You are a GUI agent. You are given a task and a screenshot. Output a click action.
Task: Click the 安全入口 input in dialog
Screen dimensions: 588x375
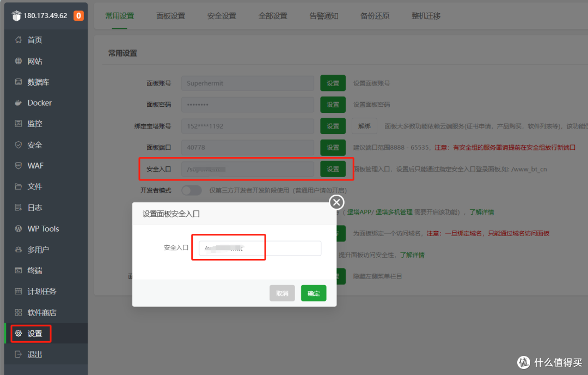click(x=260, y=248)
